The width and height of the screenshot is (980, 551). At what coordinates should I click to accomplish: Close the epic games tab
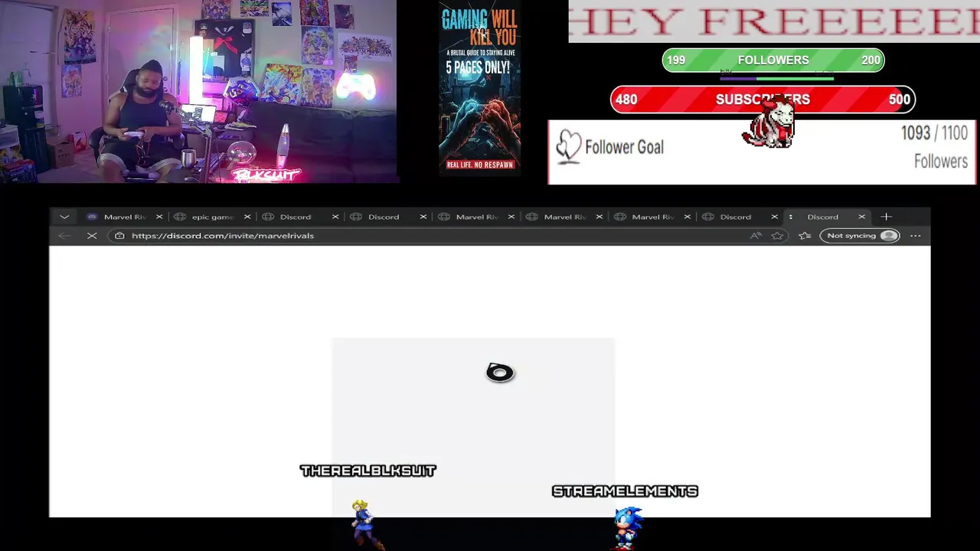point(247,217)
